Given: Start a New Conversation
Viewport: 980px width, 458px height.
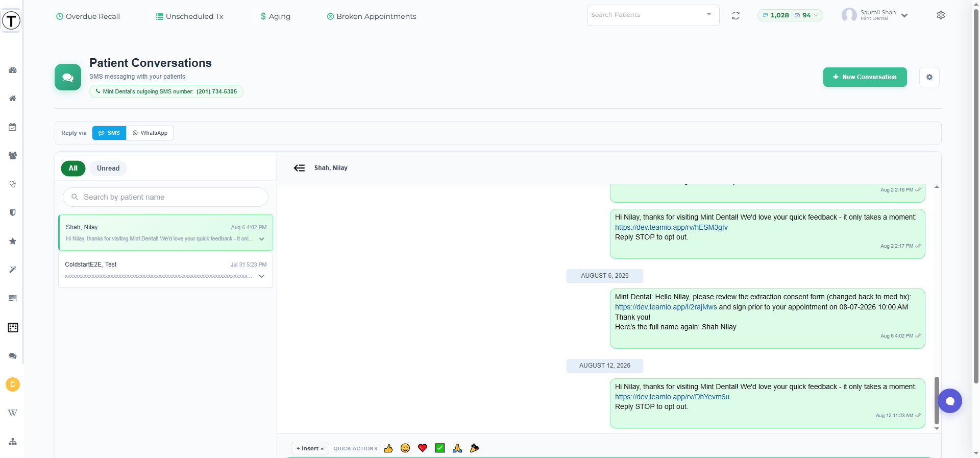Looking at the screenshot, I should coord(865,77).
